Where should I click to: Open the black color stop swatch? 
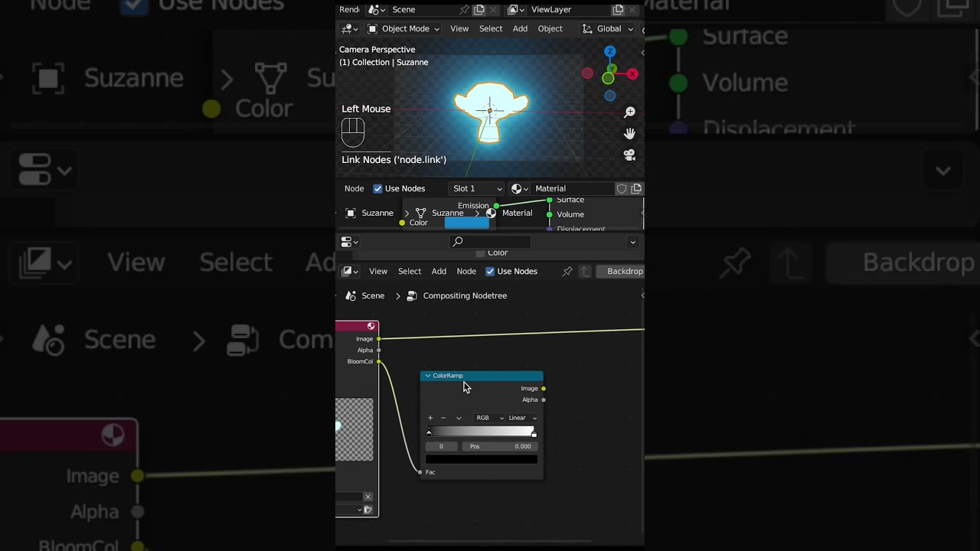coord(482,459)
